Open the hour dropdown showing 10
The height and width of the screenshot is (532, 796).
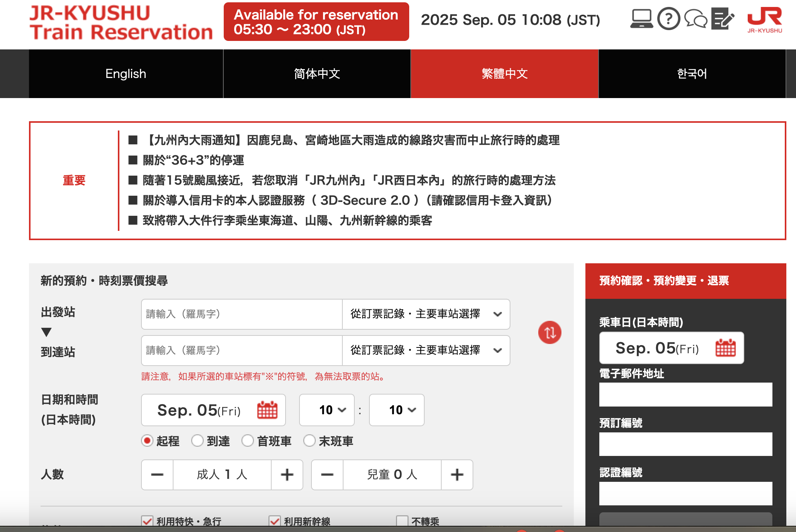[327, 410]
